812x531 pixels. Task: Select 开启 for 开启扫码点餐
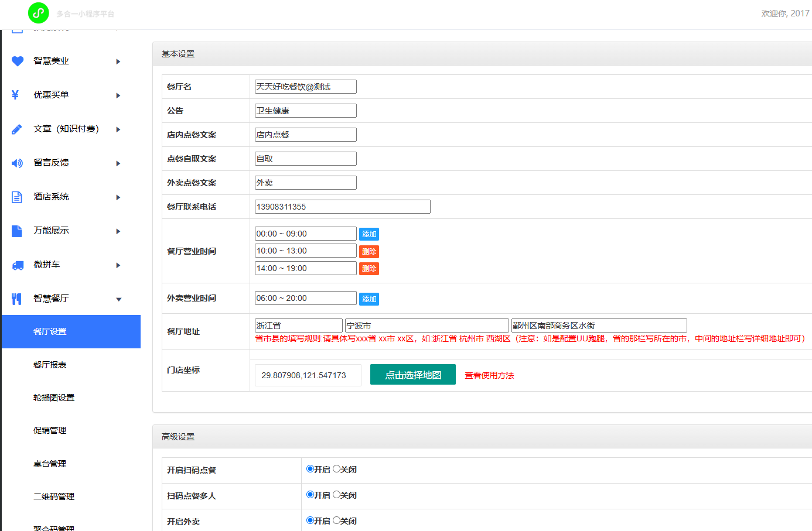coord(310,469)
